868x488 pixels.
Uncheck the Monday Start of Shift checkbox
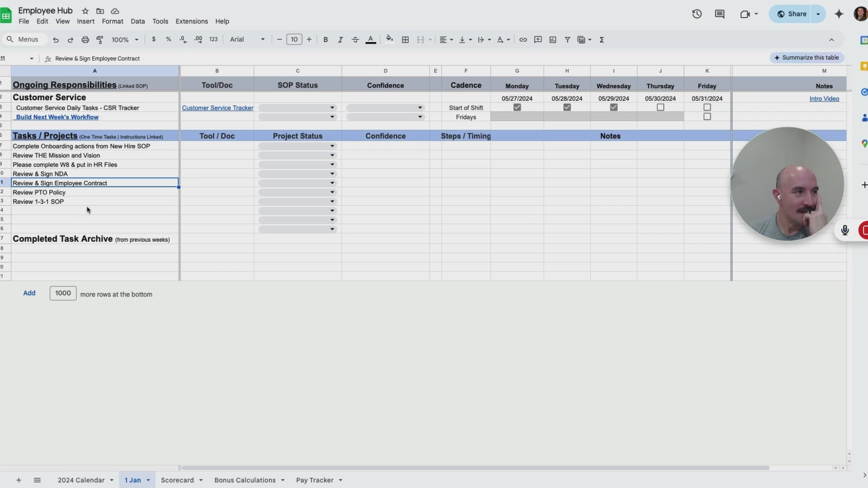pos(517,108)
